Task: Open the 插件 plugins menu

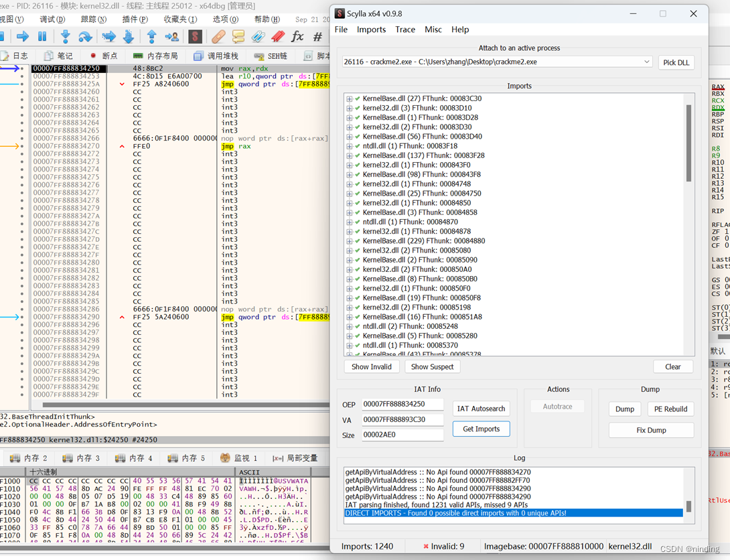Action: [x=135, y=19]
